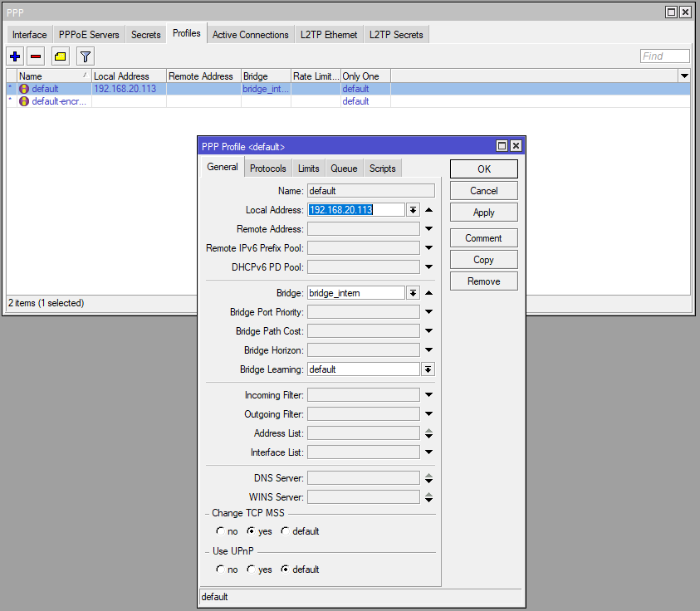Switch to the Interface tab
The width and height of the screenshot is (700, 611).
(x=29, y=35)
